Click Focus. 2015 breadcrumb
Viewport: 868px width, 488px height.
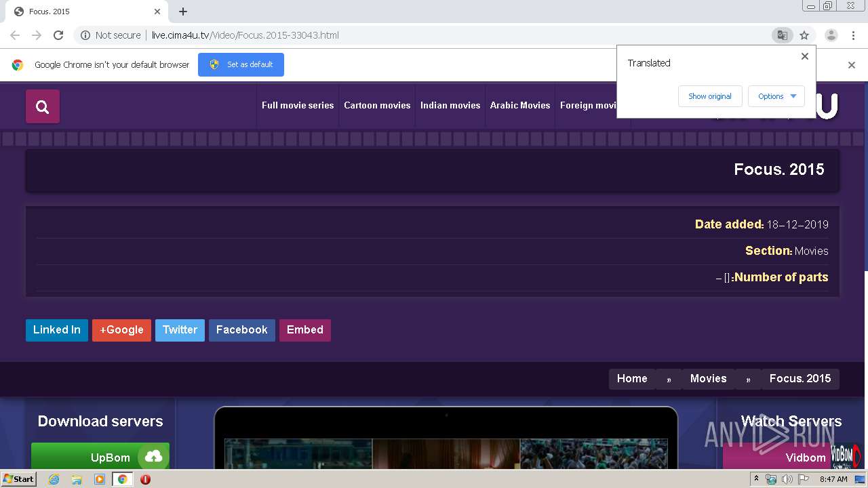pyautogui.click(x=800, y=379)
